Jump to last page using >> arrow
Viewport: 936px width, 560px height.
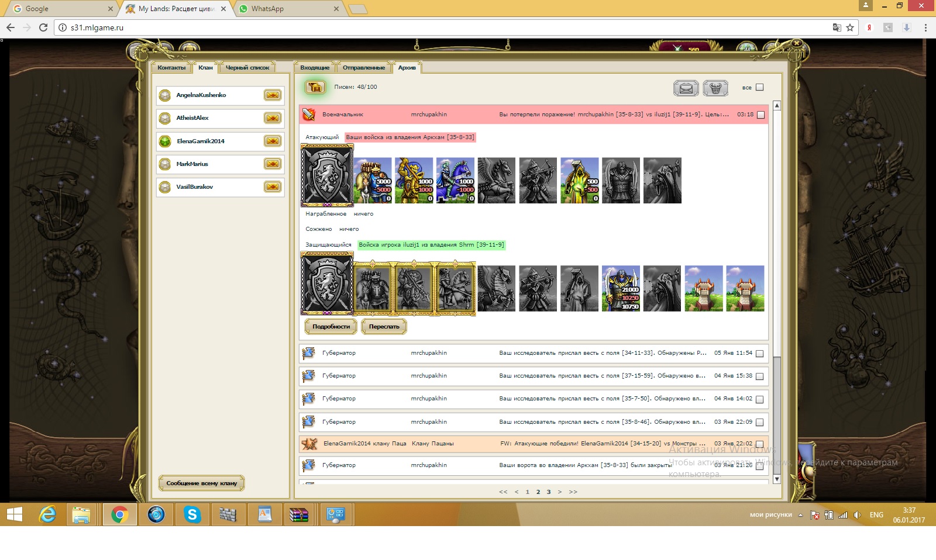573,492
